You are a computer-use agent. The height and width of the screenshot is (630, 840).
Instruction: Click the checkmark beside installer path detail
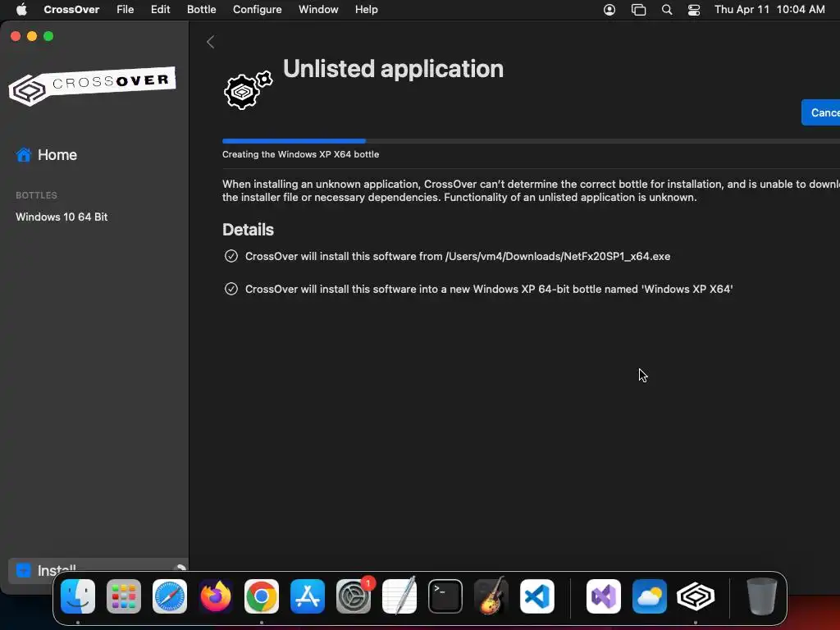(x=231, y=256)
